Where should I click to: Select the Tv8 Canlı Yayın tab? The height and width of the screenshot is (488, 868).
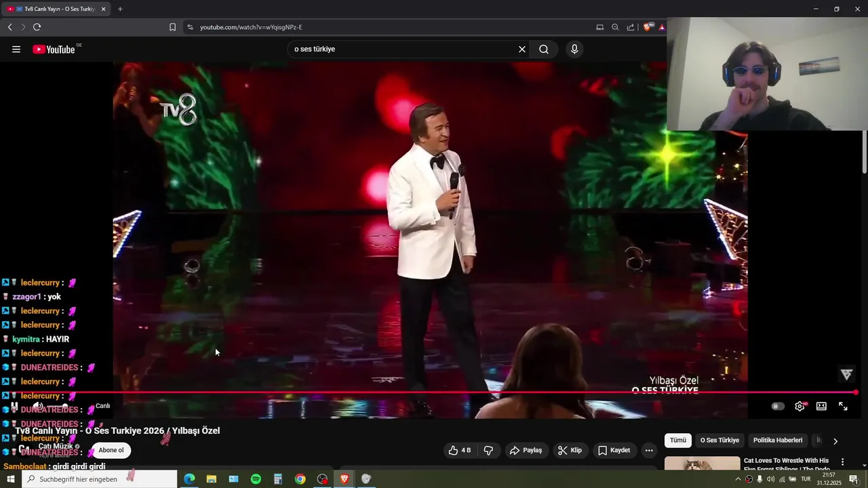point(56,9)
